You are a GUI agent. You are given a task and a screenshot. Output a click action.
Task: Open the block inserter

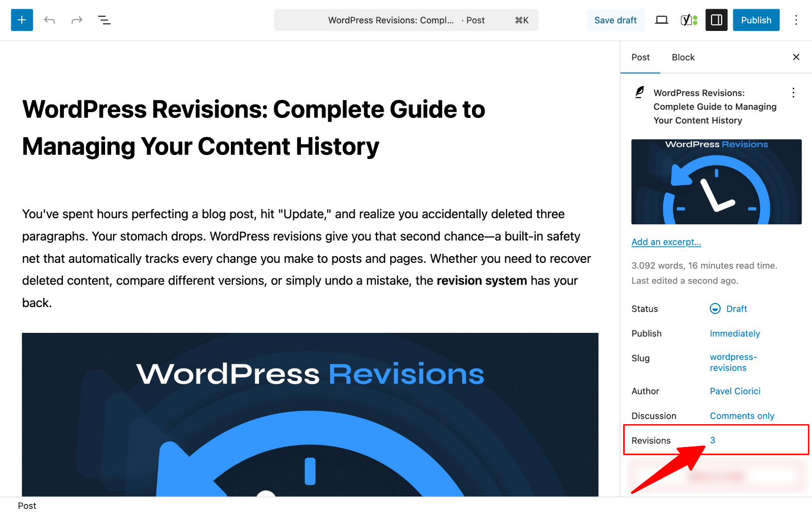click(21, 20)
